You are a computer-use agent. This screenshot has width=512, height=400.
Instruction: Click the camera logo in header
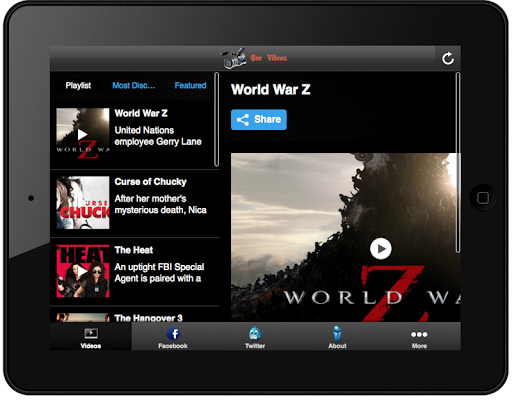pos(234,58)
